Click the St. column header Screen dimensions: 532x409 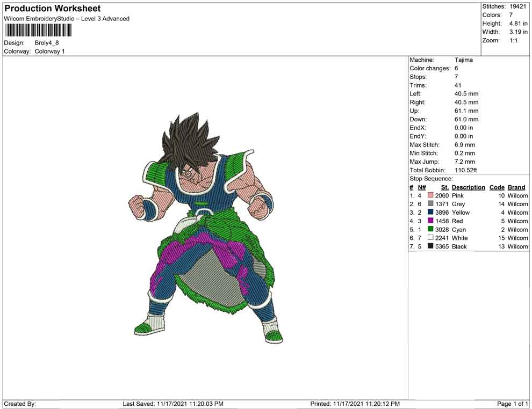coord(444,187)
